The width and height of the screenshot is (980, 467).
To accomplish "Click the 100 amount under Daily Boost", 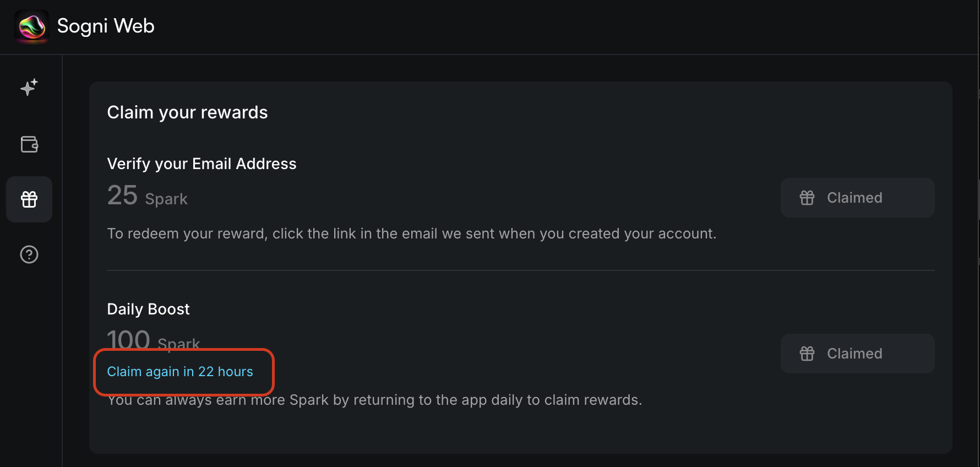I will (x=128, y=339).
